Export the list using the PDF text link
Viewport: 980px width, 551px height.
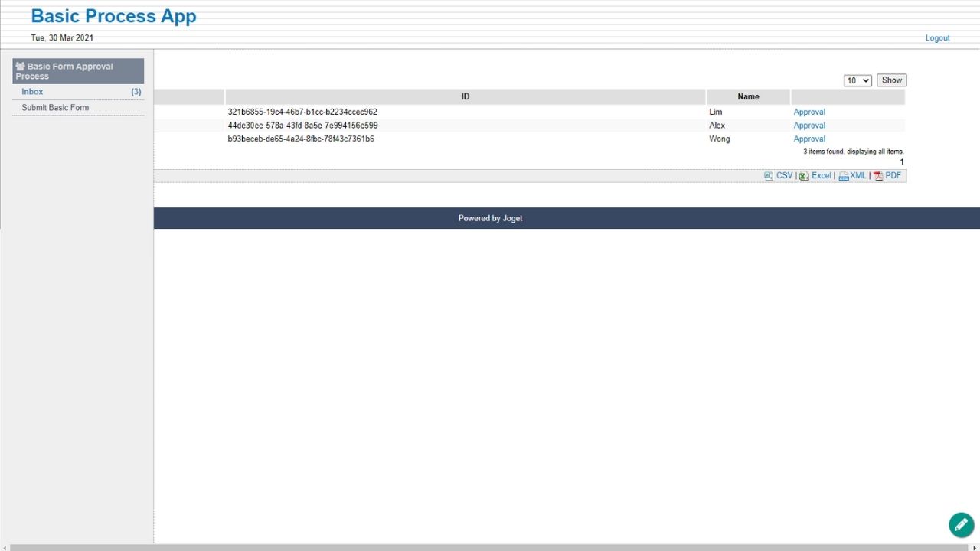[x=893, y=176]
